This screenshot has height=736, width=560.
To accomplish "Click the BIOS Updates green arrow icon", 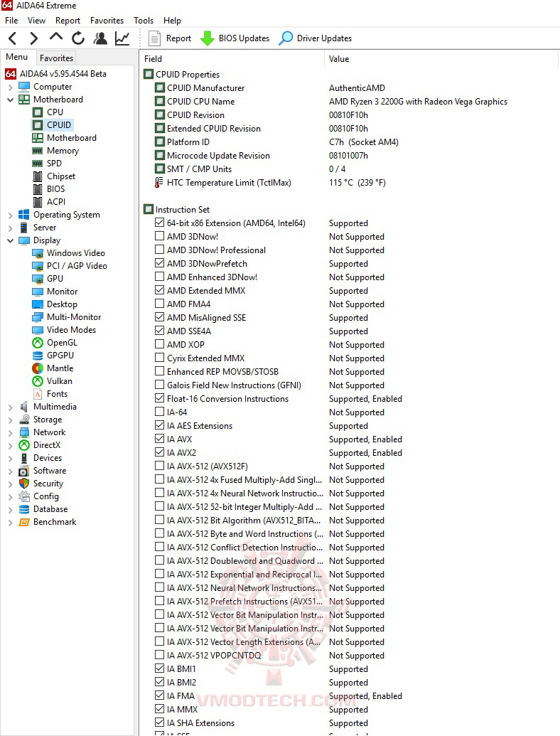I will coord(208,38).
